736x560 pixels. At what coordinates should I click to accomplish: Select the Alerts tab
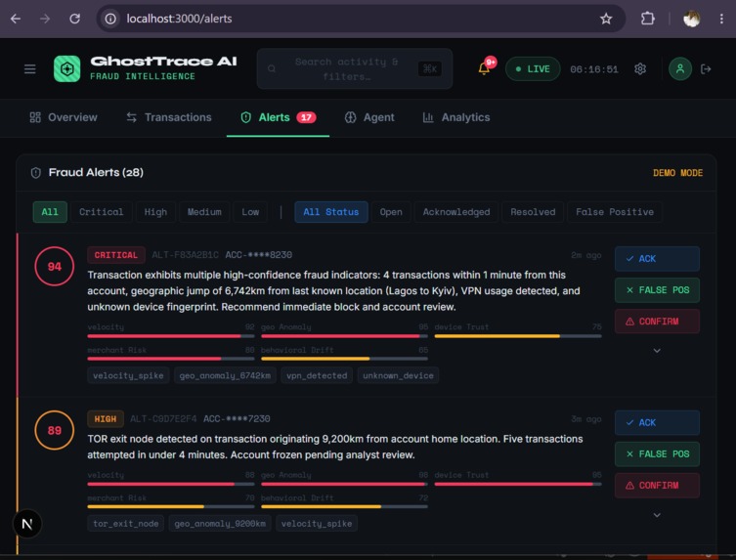[x=278, y=117]
